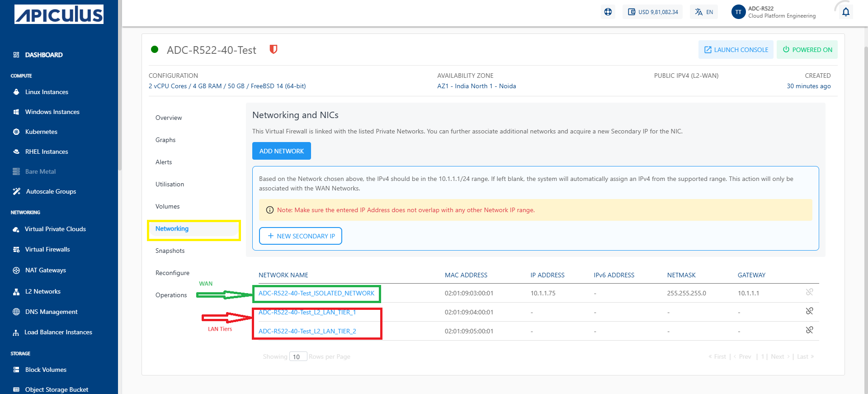Switch to the Reconfigure tab
Image resolution: width=868 pixels, height=394 pixels.
coord(172,273)
